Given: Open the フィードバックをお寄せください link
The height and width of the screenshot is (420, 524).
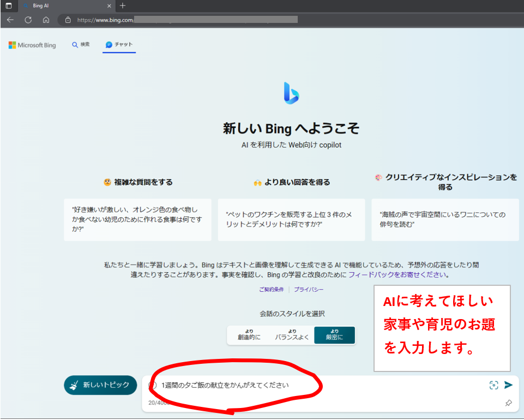Looking at the screenshot, I should (397, 275).
